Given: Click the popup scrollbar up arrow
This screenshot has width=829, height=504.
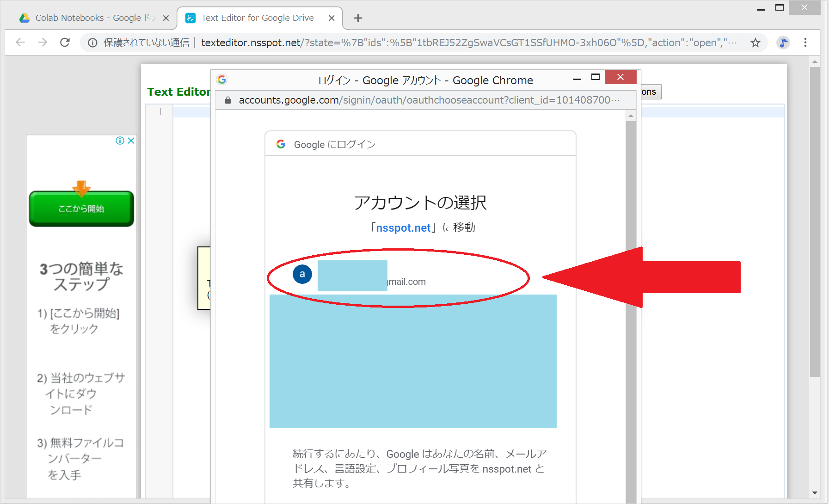Looking at the screenshot, I should [631, 116].
